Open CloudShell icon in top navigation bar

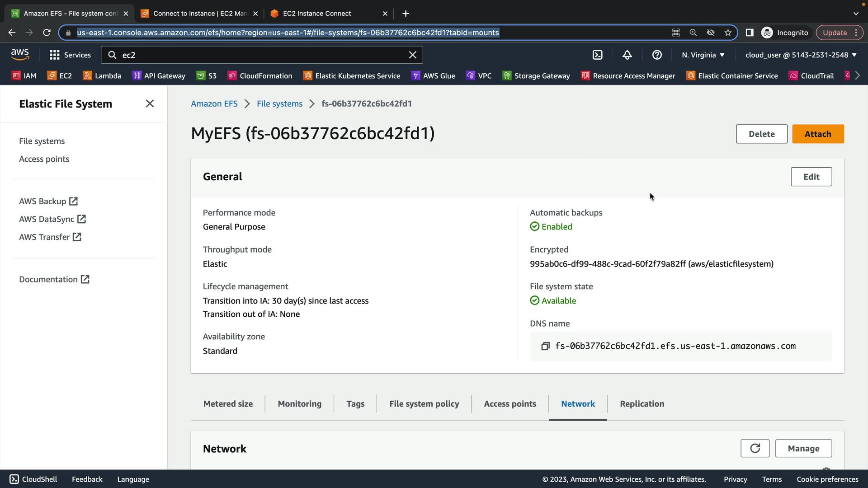point(597,55)
